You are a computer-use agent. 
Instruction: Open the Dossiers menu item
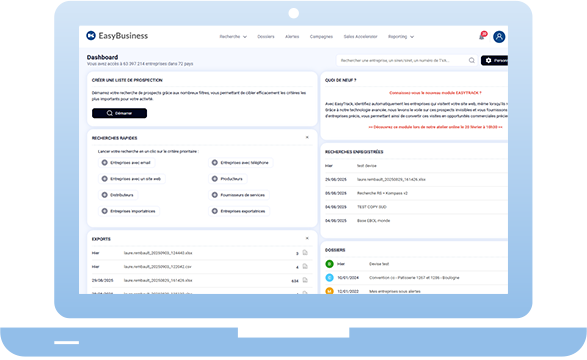point(266,37)
